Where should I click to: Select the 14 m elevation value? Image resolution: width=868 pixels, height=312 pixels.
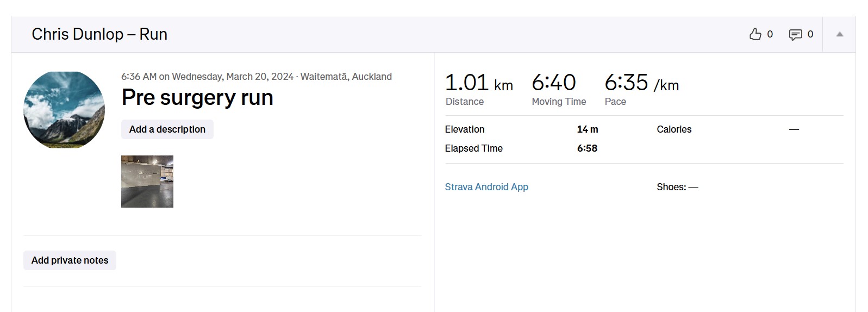point(587,129)
